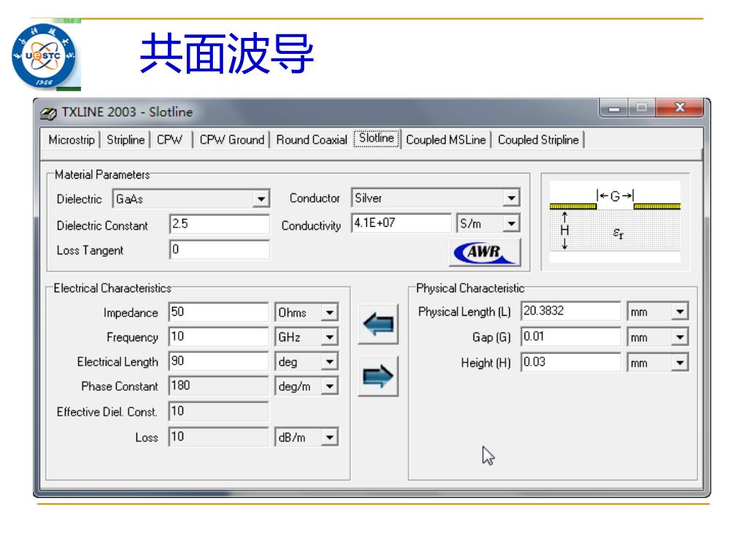Switch to the Coupled MSLine tab
747x560 pixels.
[446, 140]
